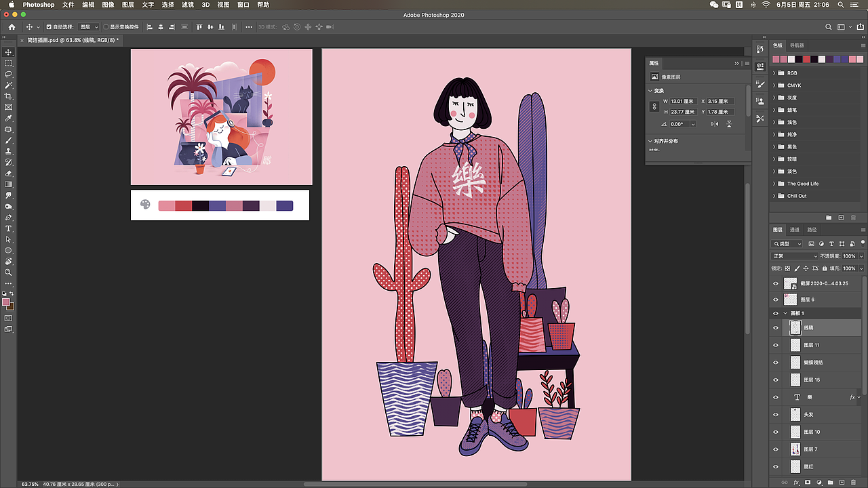Select the Gradient tool

[9, 184]
